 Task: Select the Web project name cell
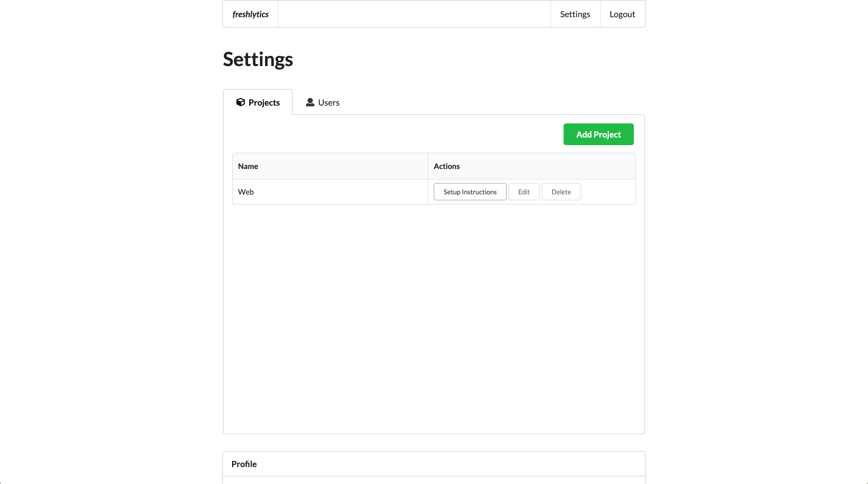[330, 192]
